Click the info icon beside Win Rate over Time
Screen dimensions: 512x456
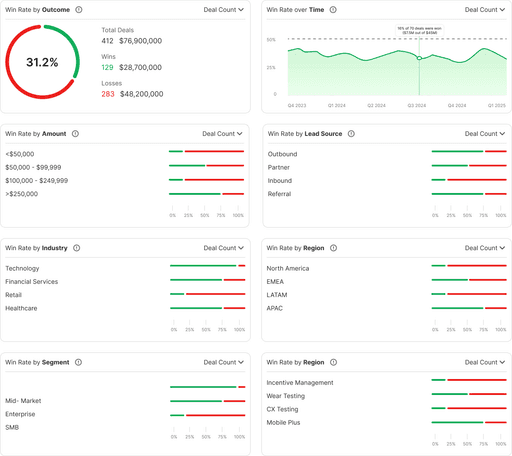click(333, 10)
